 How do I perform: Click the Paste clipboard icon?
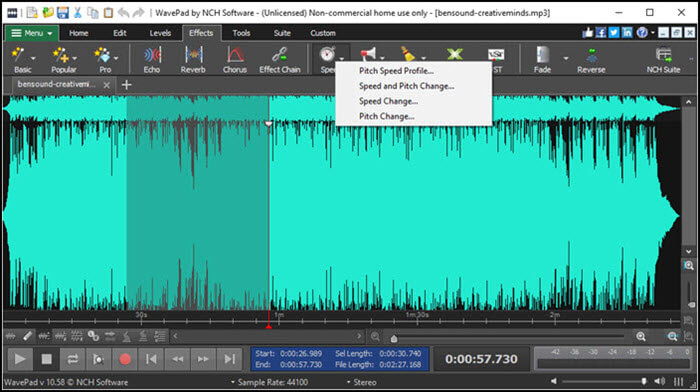[x=108, y=13]
